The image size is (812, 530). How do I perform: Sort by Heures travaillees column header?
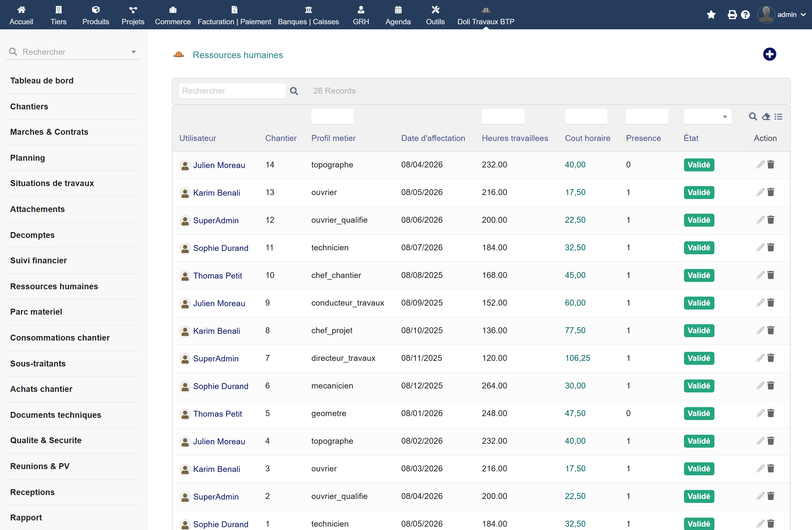(x=515, y=138)
